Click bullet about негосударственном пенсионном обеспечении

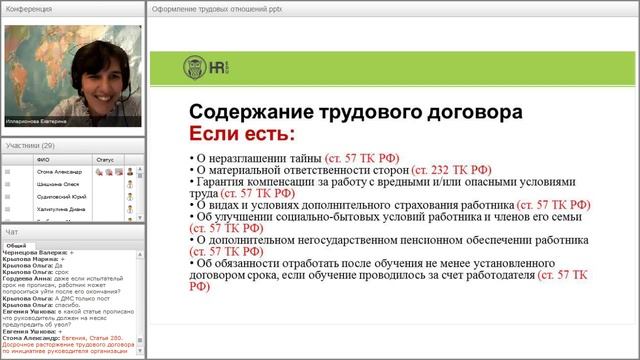pyautogui.click(x=389, y=246)
